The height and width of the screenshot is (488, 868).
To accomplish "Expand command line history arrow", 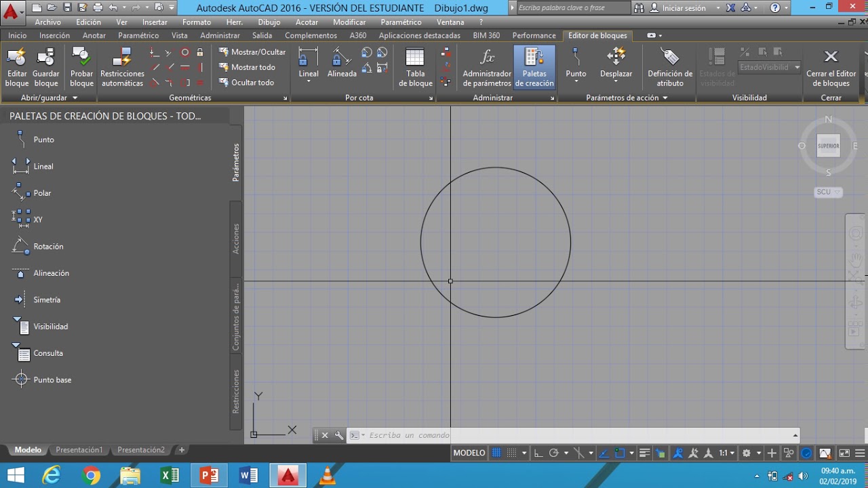I will (x=795, y=435).
